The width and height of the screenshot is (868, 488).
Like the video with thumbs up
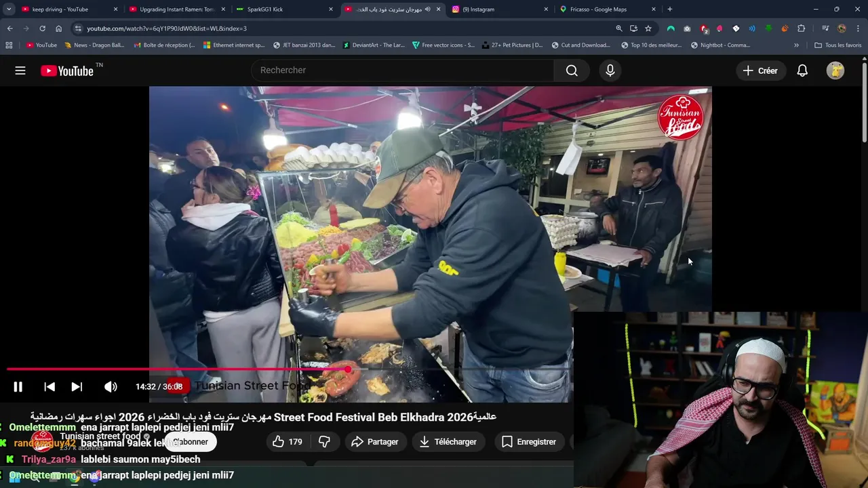[x=288, y=442]
